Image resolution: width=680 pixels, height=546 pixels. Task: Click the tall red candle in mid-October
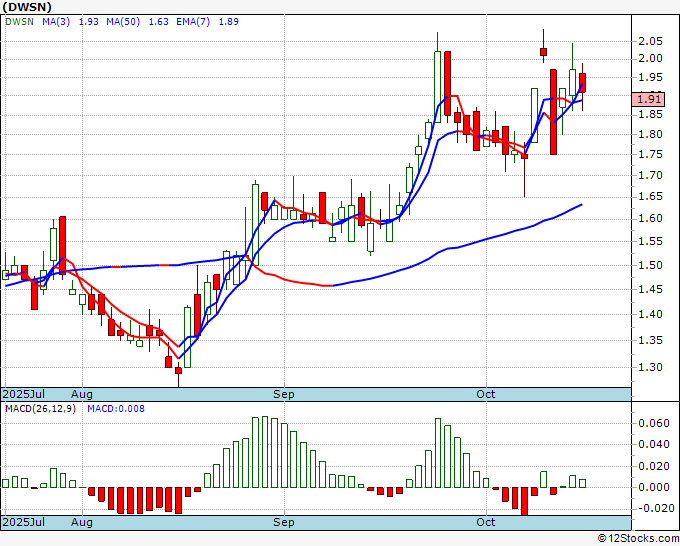(x=553, y=112)
